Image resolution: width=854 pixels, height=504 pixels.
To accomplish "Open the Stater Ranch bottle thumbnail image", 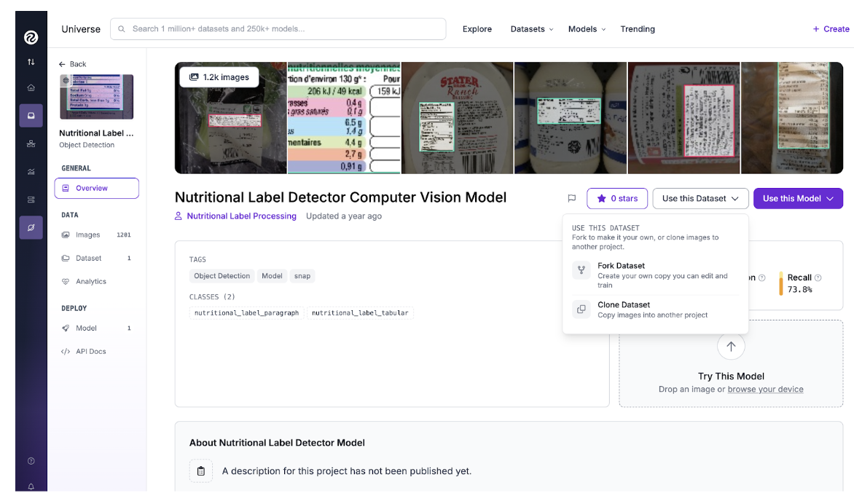I will [x=458, y=118].
